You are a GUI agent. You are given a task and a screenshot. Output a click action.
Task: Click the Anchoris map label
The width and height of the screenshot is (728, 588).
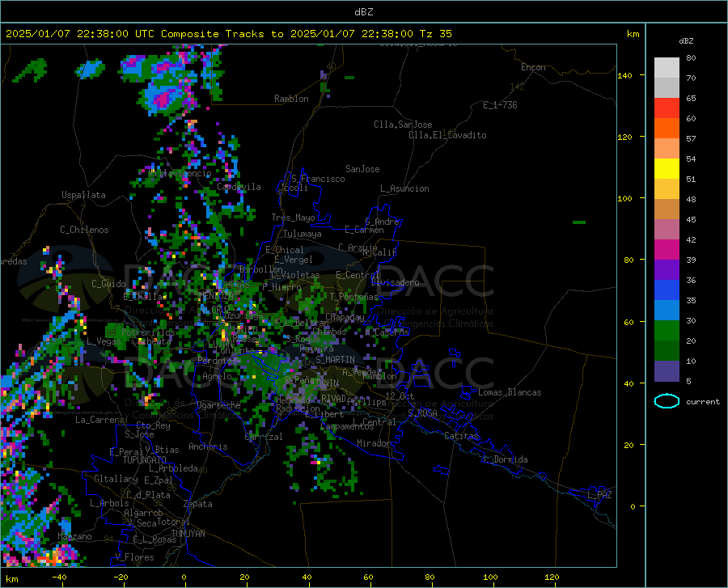click(x=208, y=446)
